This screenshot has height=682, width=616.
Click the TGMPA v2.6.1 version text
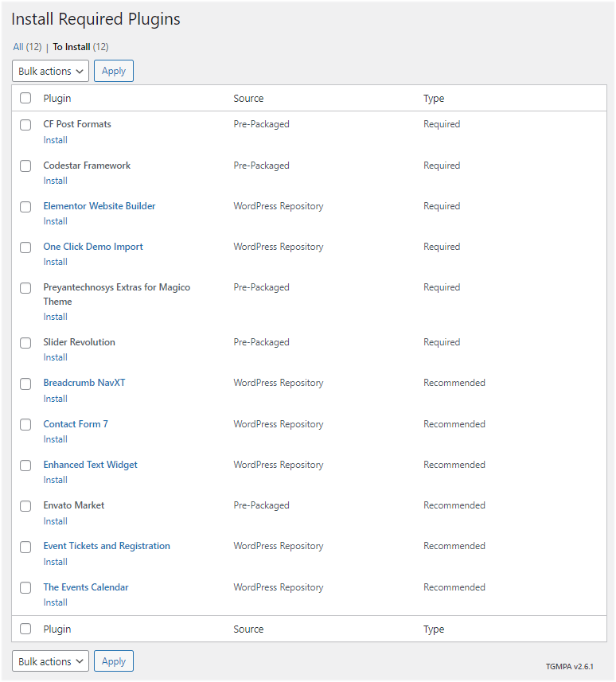(570, 666)
